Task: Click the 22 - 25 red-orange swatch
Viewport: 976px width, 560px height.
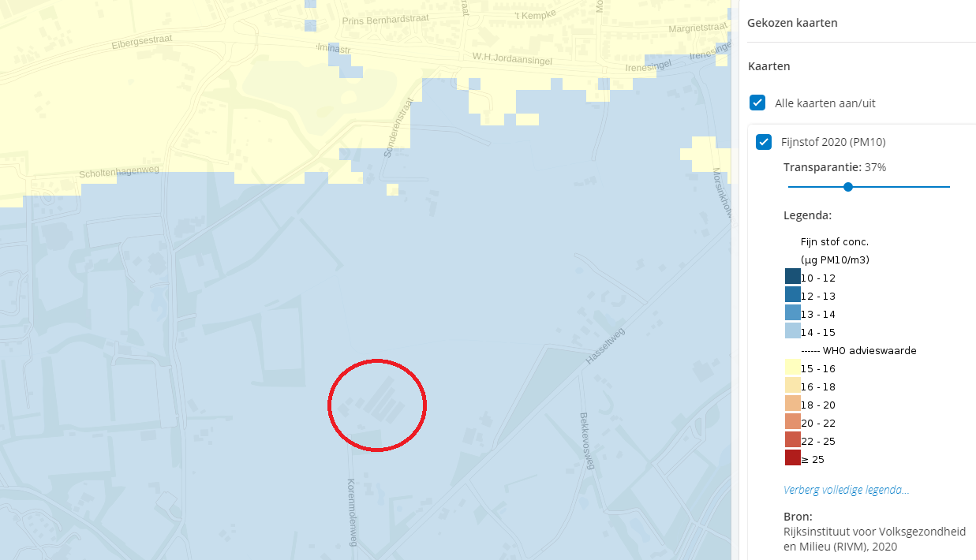Action: (793, 439)
